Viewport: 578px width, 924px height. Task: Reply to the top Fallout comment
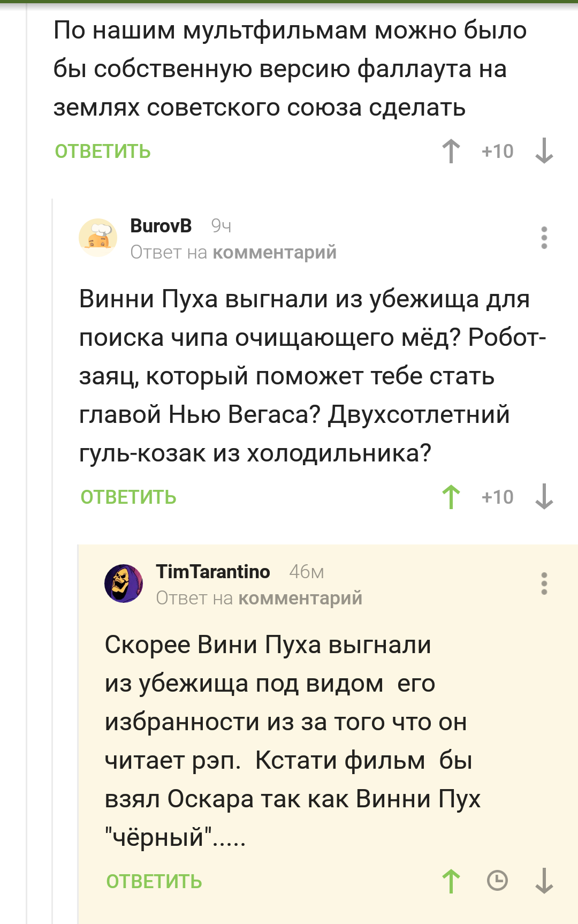[x=103, y=152]
